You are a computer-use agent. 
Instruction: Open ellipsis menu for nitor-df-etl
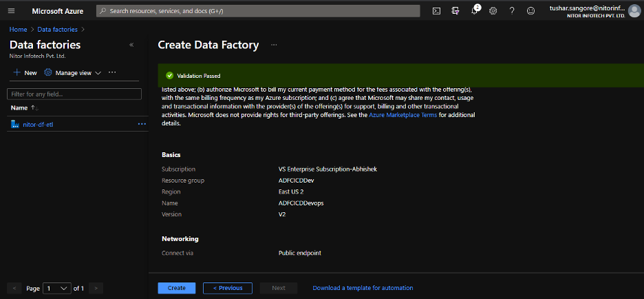click(142, 124)
